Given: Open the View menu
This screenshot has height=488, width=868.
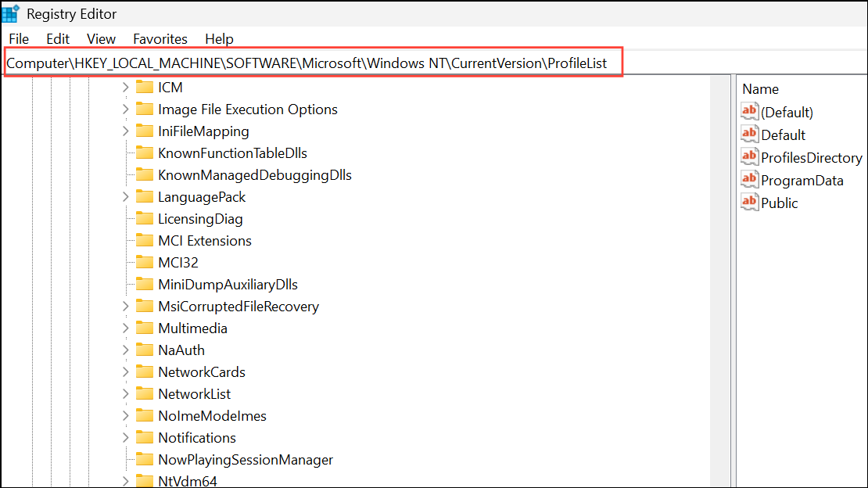Looking at the screenshot, I should click(x=101, y=38).
